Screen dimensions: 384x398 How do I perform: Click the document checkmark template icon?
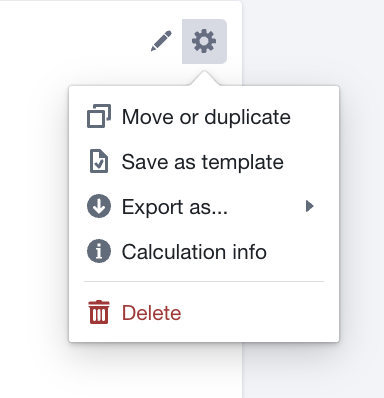[x=99, y=161]
